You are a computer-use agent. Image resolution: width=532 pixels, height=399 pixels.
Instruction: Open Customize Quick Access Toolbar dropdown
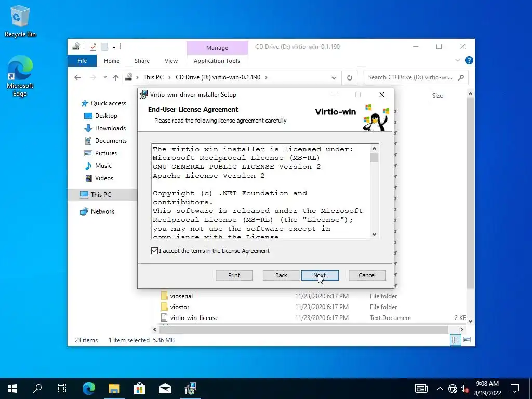[114, 47]
